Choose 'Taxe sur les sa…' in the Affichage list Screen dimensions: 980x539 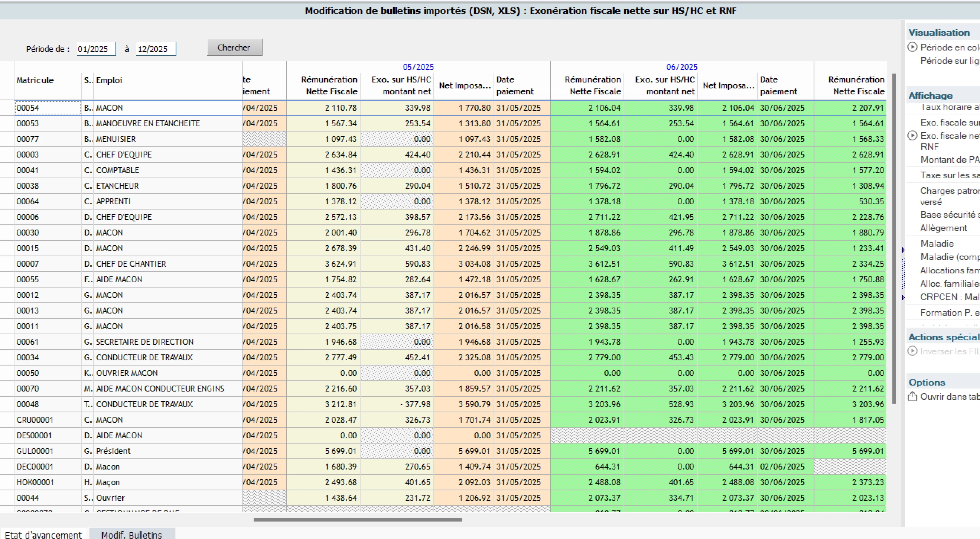pyautogui.click(x=950, y=175)
